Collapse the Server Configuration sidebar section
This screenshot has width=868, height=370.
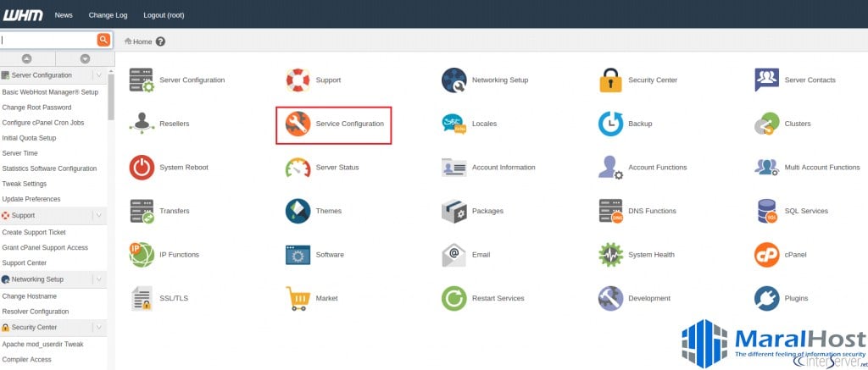(98, 75)
